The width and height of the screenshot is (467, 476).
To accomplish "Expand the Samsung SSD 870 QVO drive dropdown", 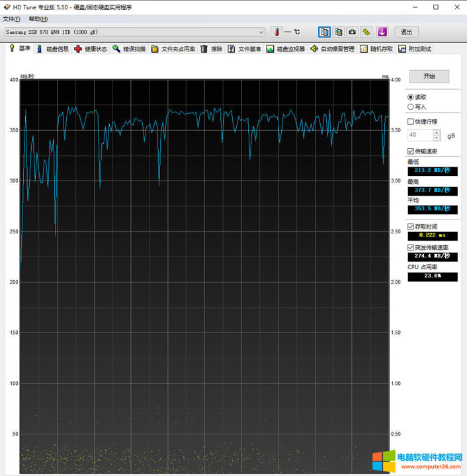I will pyautogui.click(x=260, y=32).
